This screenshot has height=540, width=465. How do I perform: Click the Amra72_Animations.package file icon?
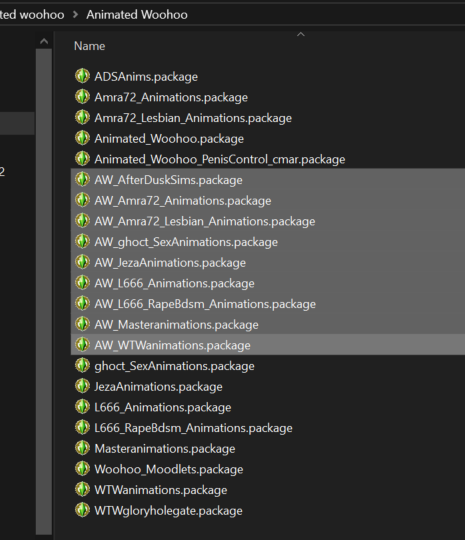(82, 96)
